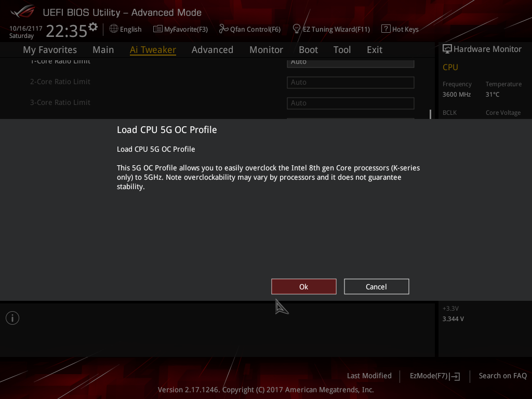
Task: Open Last Modified settings list
Action: pyautogui.click(x=369, y=376)
